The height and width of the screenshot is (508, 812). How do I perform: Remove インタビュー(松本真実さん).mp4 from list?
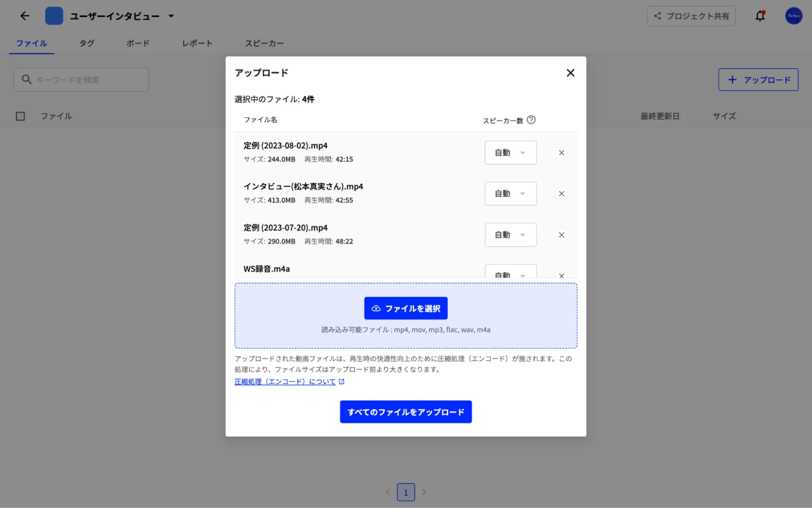561,194
